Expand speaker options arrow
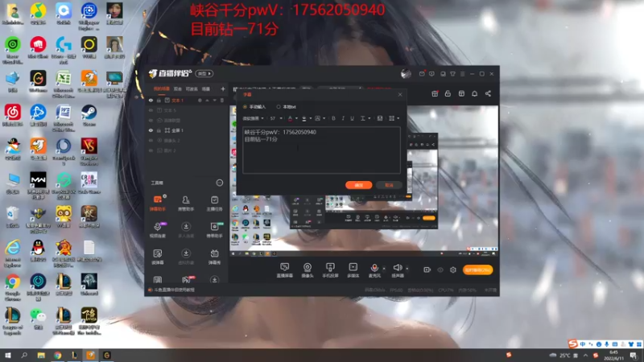This screenshot has width=644, height=362. pyautogui.click(x=407, y=269)
